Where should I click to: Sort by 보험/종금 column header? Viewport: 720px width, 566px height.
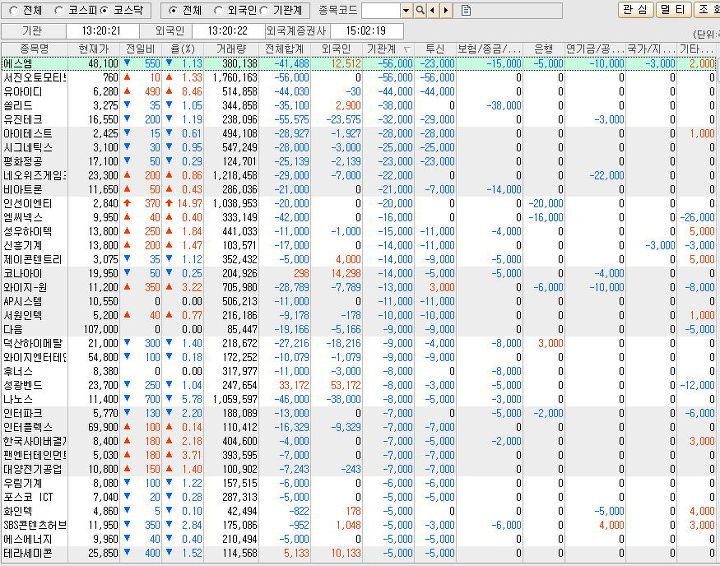point(489,49)
